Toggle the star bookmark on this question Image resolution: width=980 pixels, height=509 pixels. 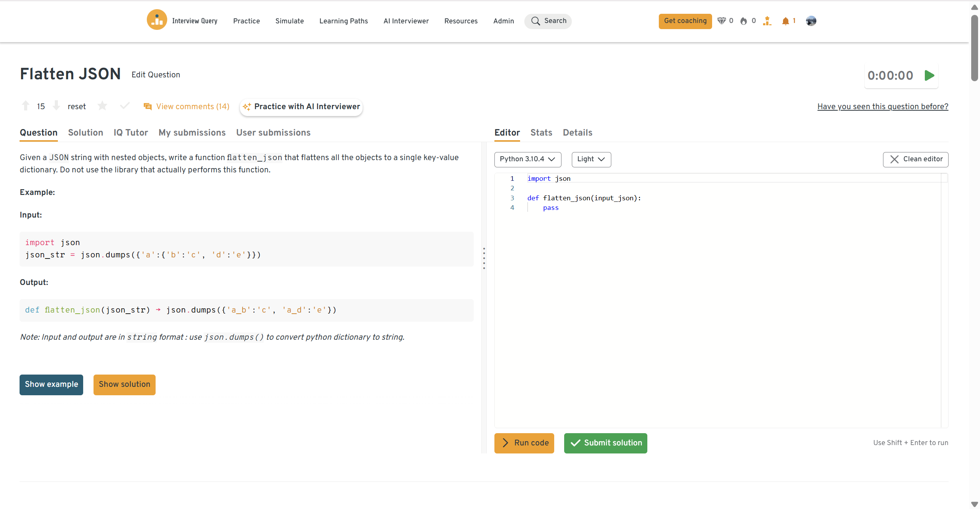tap(102, 106)
